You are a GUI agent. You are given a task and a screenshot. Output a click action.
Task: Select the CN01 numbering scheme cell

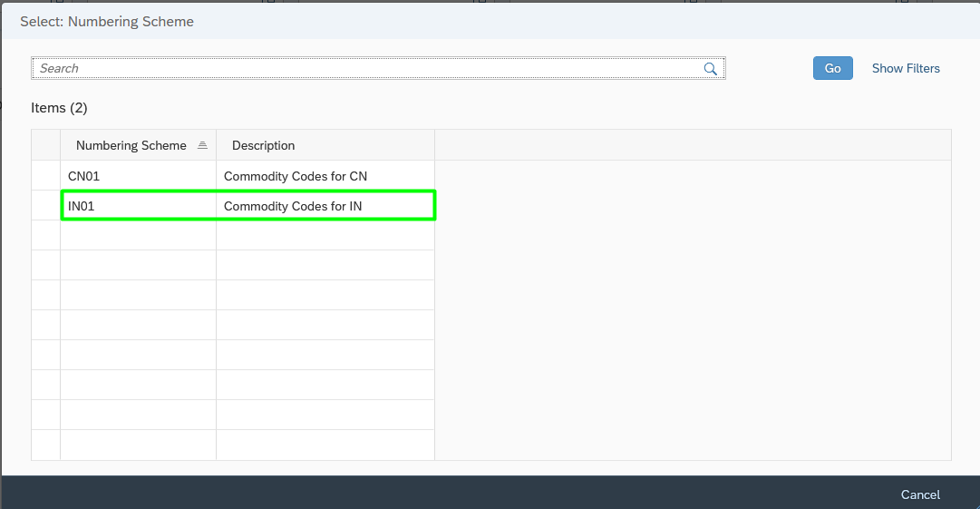pyautogui.click(x=138, y=176)
